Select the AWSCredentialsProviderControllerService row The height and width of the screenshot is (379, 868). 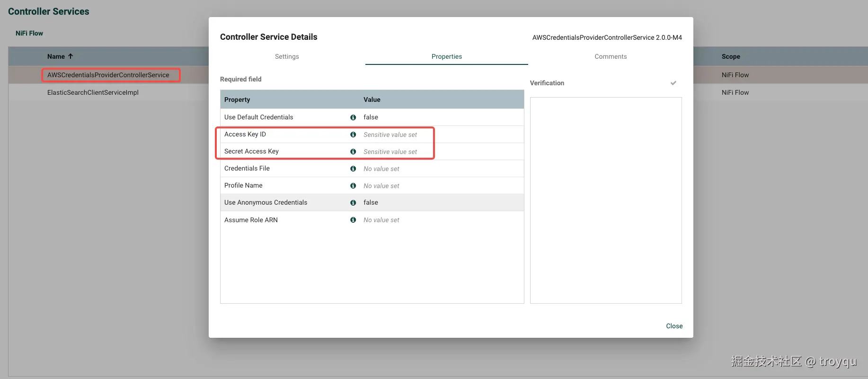[108, 75]
